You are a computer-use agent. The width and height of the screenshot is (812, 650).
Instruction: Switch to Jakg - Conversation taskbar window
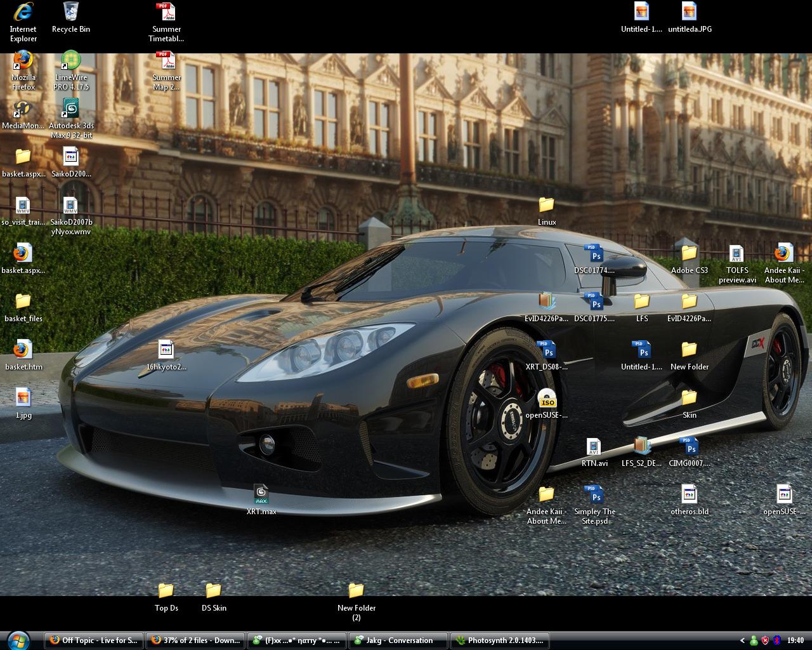click(x=398, y=640)
